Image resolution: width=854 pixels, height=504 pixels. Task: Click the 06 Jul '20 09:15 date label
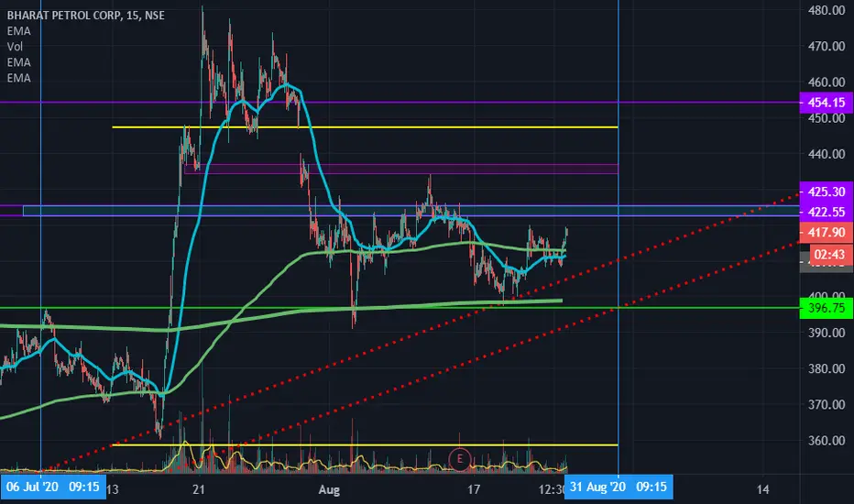coord(53,487)
